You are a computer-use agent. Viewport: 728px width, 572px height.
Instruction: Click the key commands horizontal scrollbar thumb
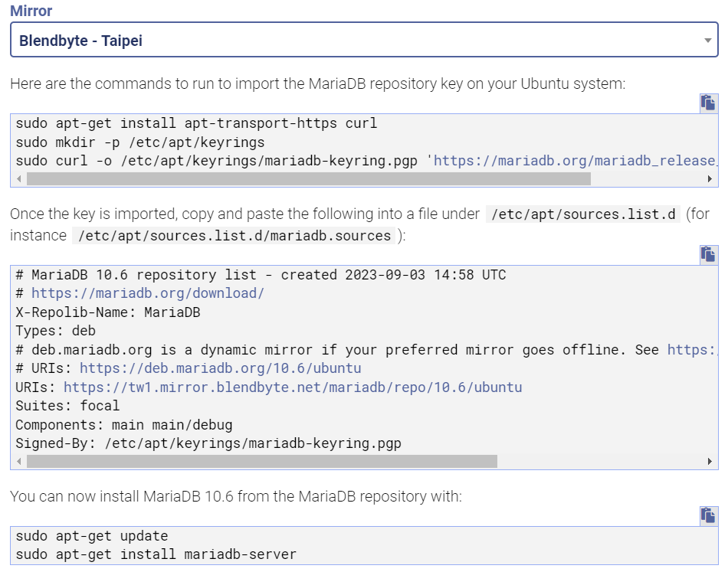click(x=309, y=179)
